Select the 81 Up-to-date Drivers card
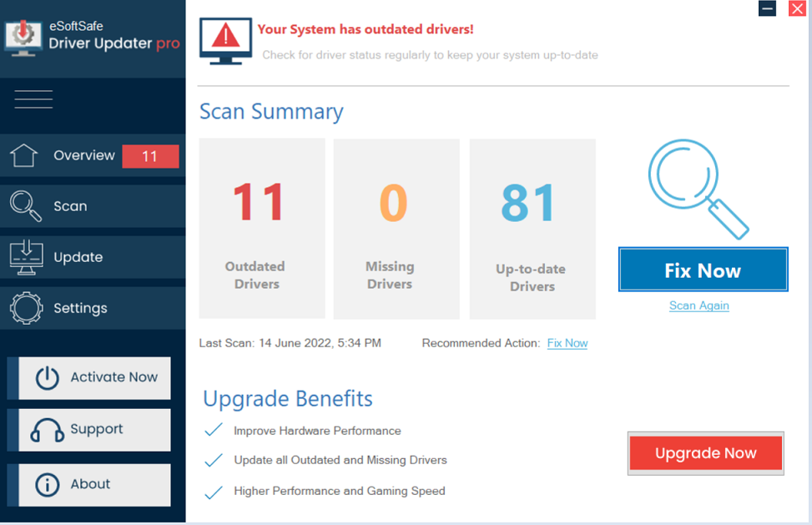The width and height of the screenshot is (812, 525). click(532, 229)
